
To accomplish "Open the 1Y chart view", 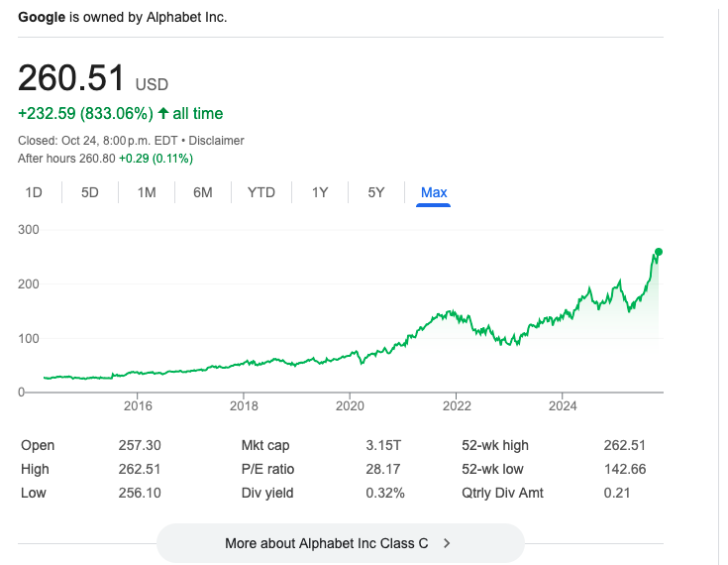I will coord(320,192).
